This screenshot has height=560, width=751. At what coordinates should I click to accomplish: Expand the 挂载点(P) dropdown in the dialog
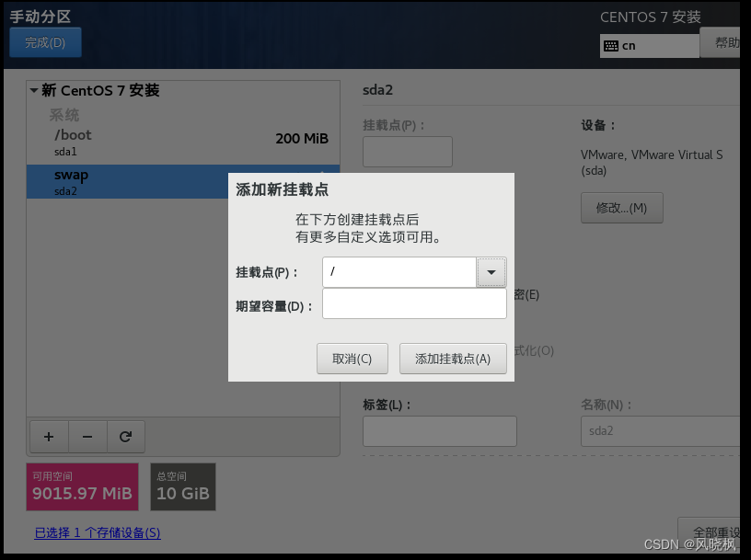point(491,272)
